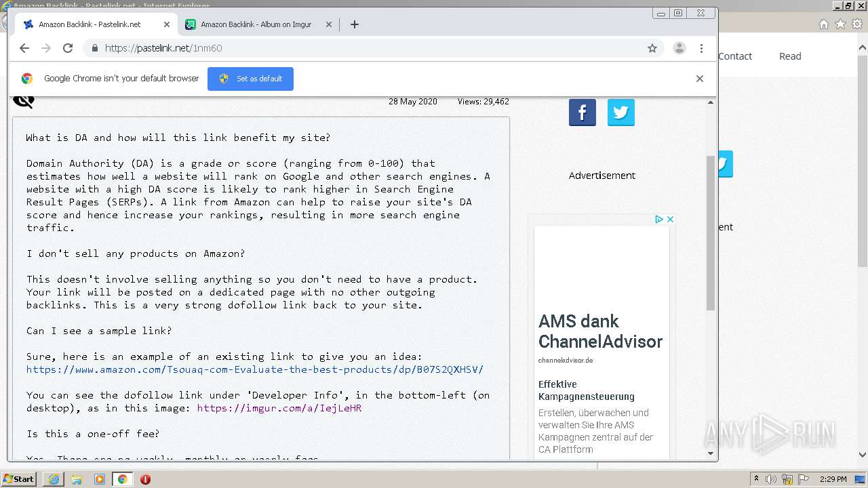Share the paste on Facebook
Viewport: 868px width, 488px height.
click(583, 113)
